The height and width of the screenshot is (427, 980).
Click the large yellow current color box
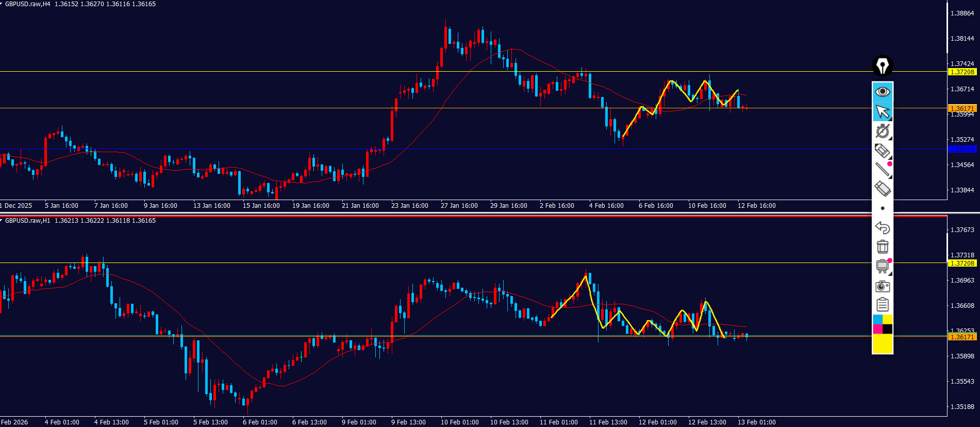click(883, 343)
